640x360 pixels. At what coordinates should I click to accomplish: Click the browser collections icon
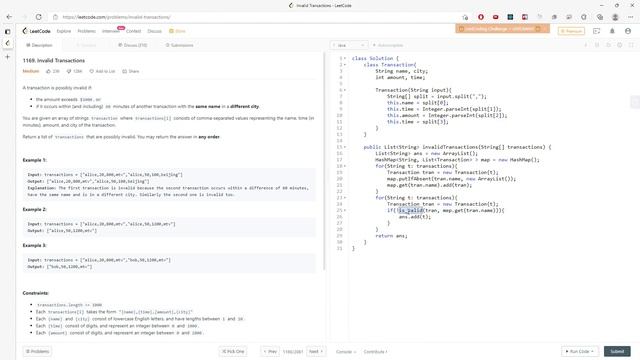(x=600, y=17)
